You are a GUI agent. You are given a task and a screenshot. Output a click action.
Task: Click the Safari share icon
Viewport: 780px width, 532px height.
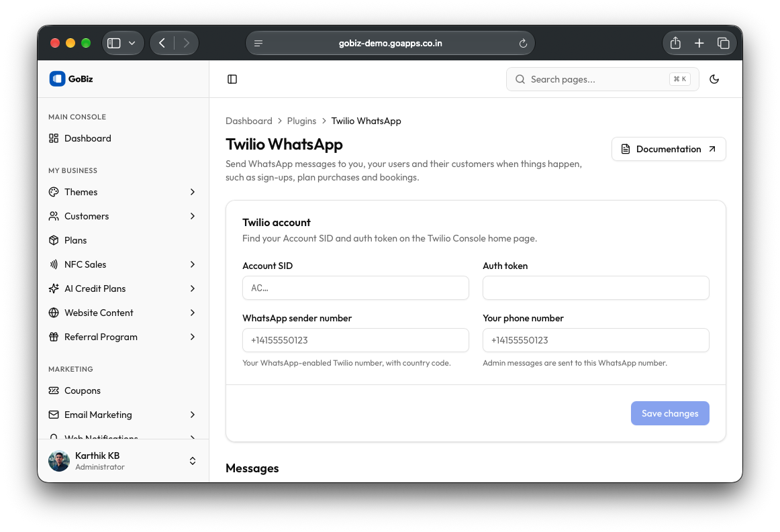click(x=675, y=43)
